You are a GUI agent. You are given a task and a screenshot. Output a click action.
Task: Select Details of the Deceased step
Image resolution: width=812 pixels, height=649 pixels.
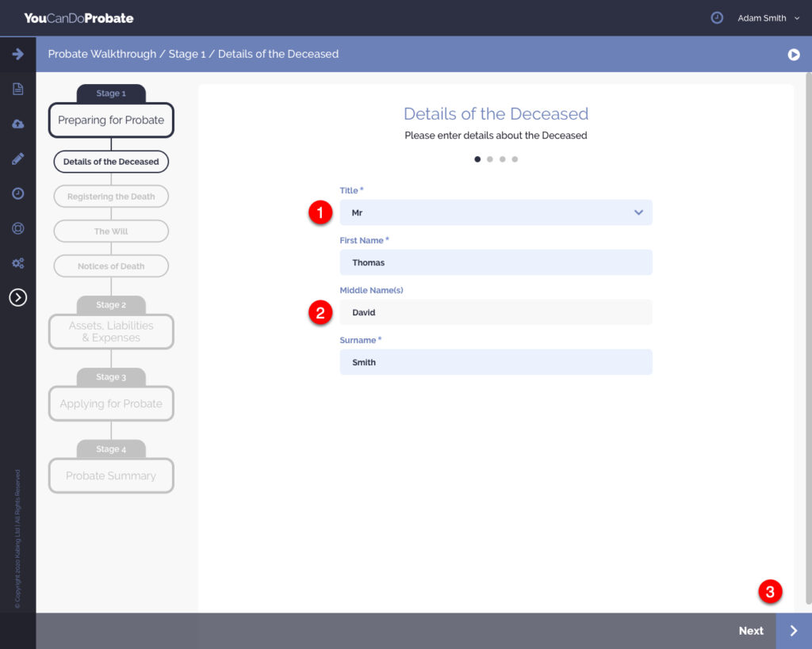click(x=111, y=162)
